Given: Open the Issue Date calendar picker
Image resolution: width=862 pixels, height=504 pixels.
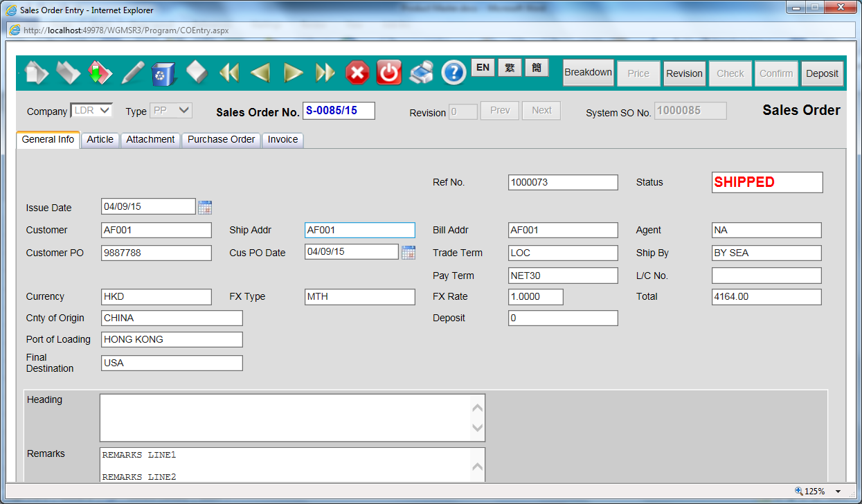Looking at the screenshot, I should point(205,206).
